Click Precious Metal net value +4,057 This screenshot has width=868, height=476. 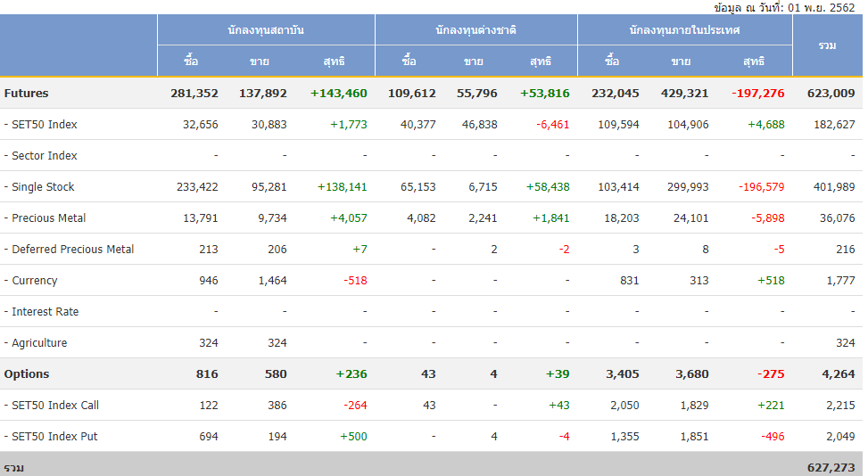pos(349,217)
